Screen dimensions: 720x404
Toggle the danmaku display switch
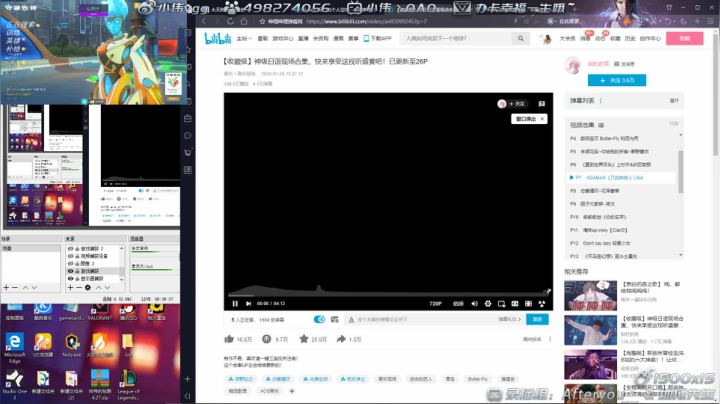(x=319, y=319)
